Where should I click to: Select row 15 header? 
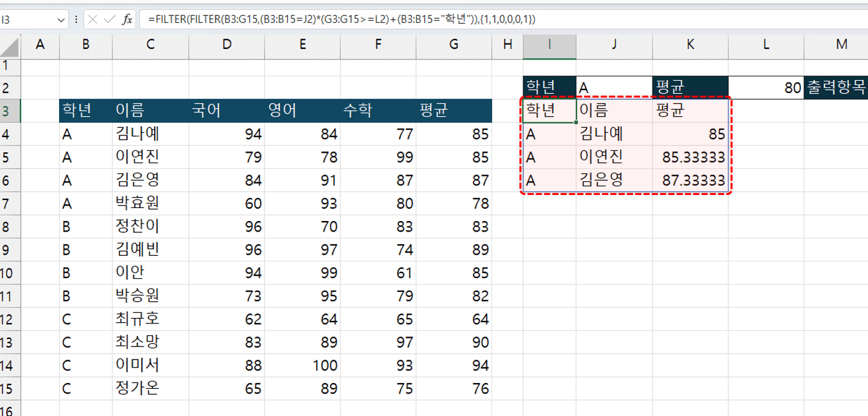coord(10,389)
